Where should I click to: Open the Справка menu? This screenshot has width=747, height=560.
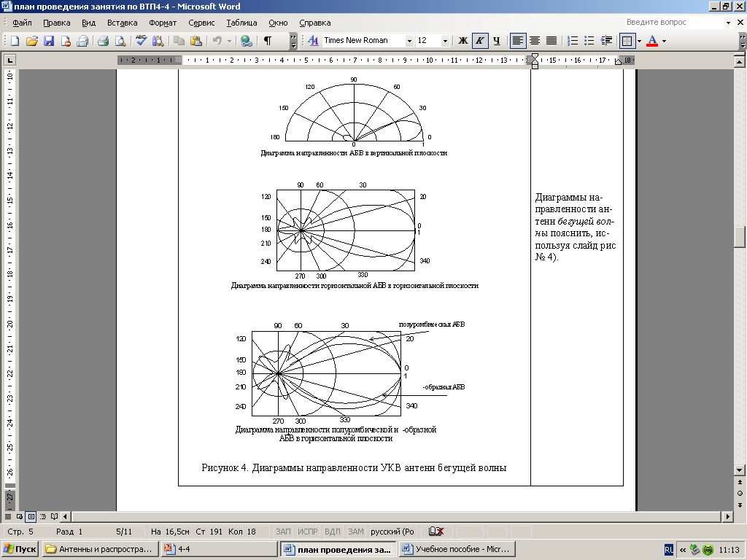[315, 23]
